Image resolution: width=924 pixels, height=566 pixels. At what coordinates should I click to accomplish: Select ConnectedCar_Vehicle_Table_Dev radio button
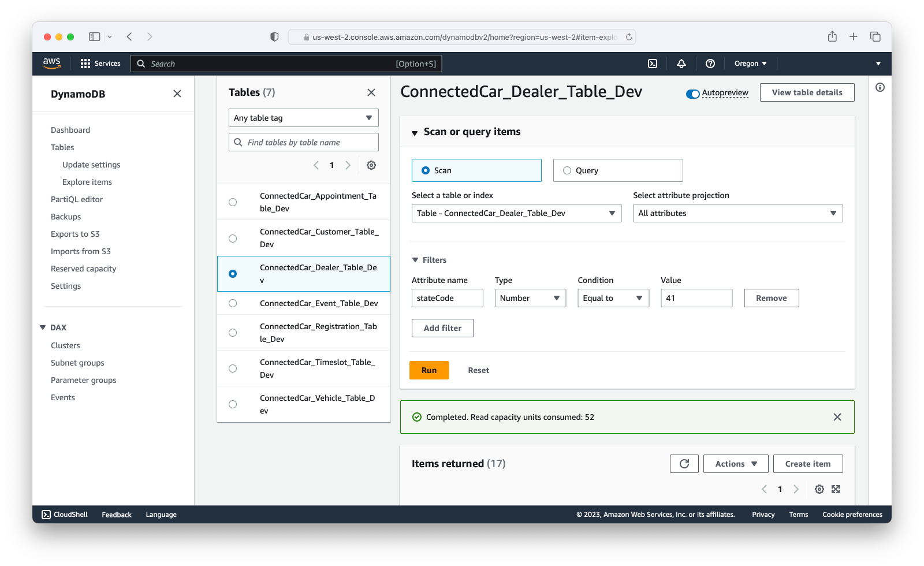click(233, 404)
